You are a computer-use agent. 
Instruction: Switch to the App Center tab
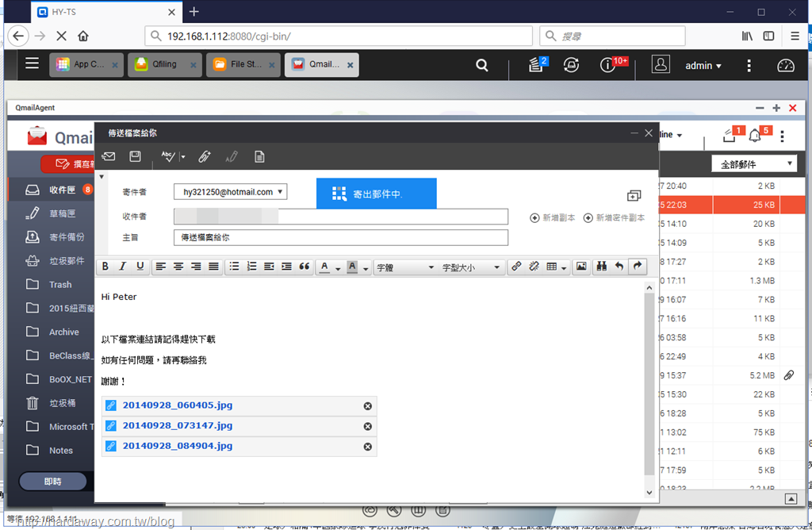pos(86,65)
